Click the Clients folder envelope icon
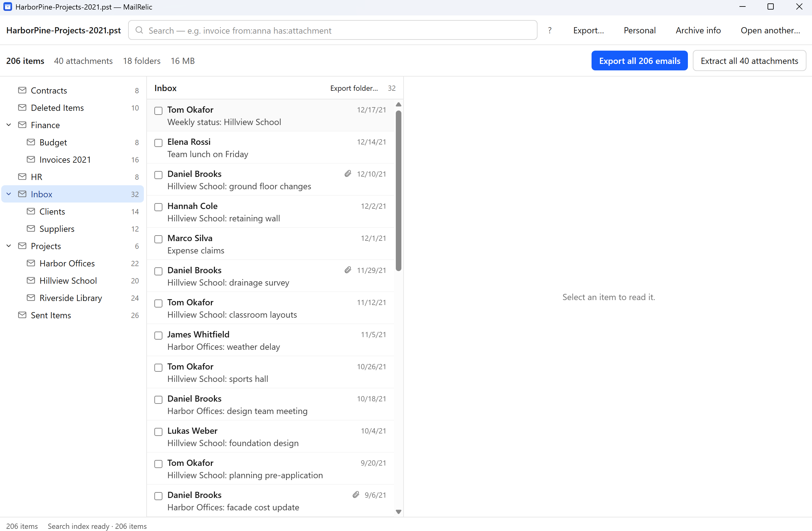 31,211
